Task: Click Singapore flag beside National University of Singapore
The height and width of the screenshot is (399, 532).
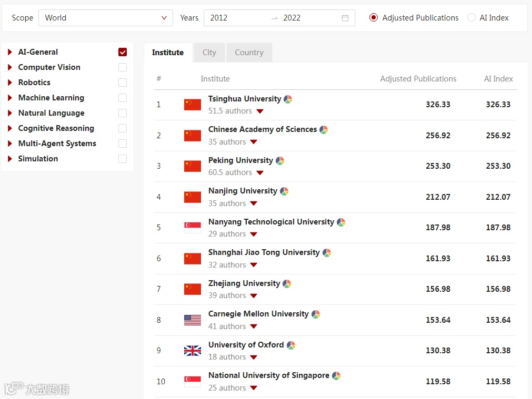Action: [x=193, y=381]
